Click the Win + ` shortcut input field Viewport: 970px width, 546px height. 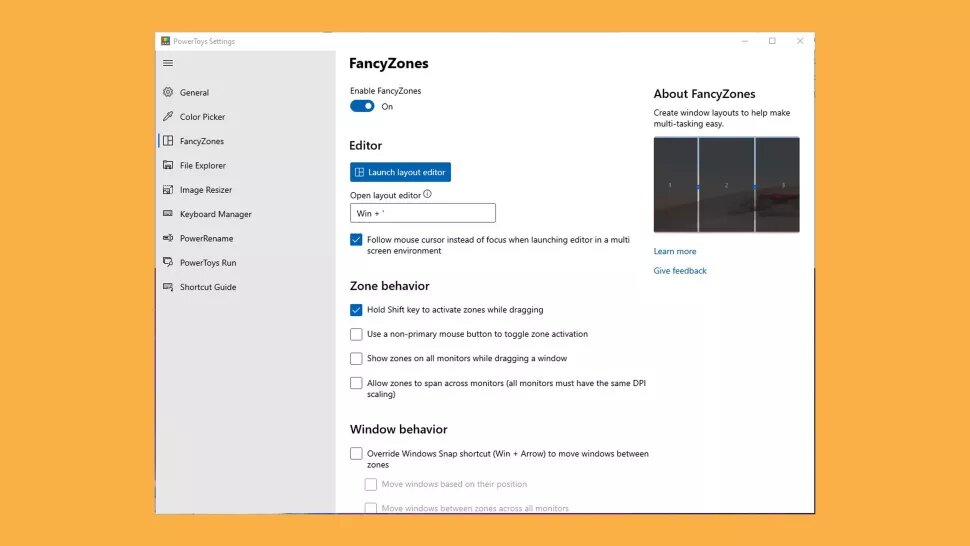click(422, 213)
